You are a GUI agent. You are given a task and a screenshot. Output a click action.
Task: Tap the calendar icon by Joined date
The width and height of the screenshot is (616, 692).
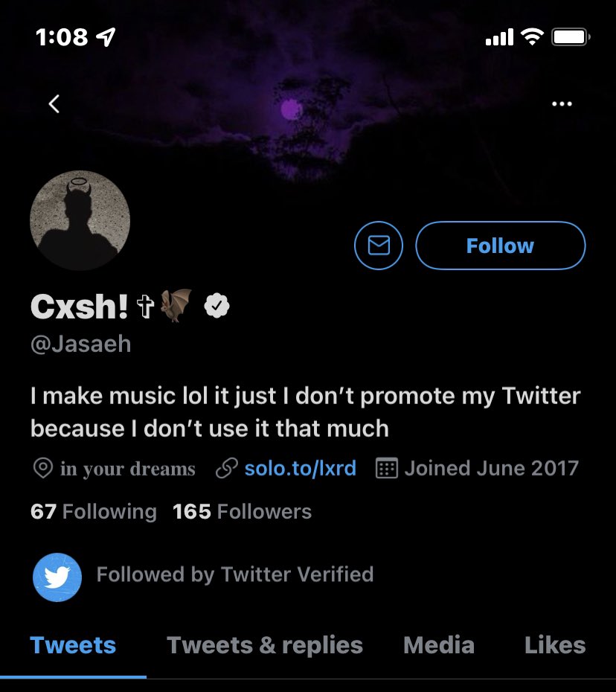click(x=386, y=469)
